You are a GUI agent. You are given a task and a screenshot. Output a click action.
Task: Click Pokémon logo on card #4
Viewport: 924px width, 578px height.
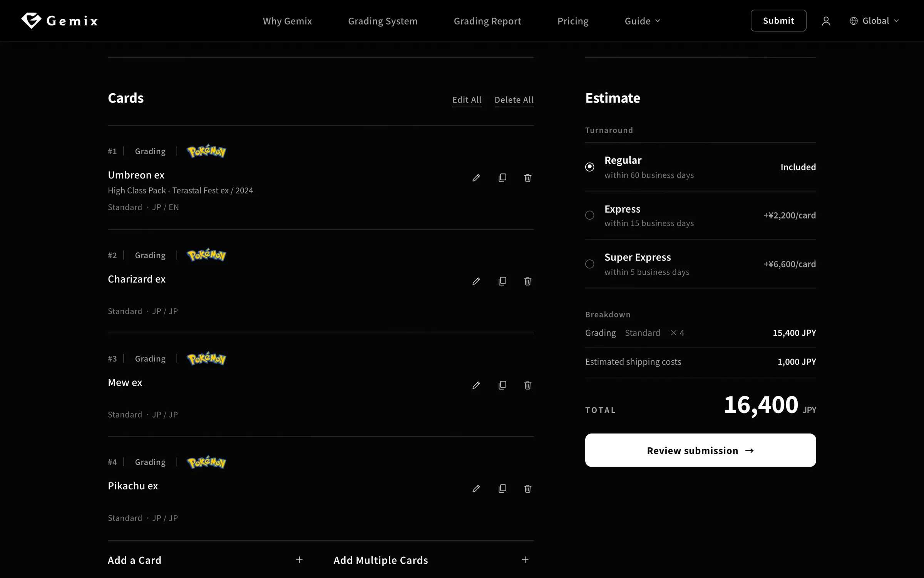206,462
